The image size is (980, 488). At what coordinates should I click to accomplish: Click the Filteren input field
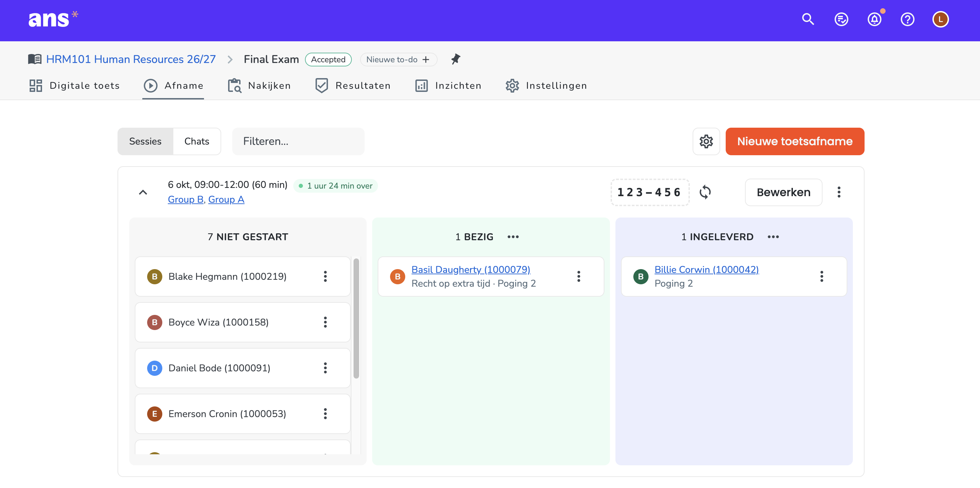tap(298, 141)
